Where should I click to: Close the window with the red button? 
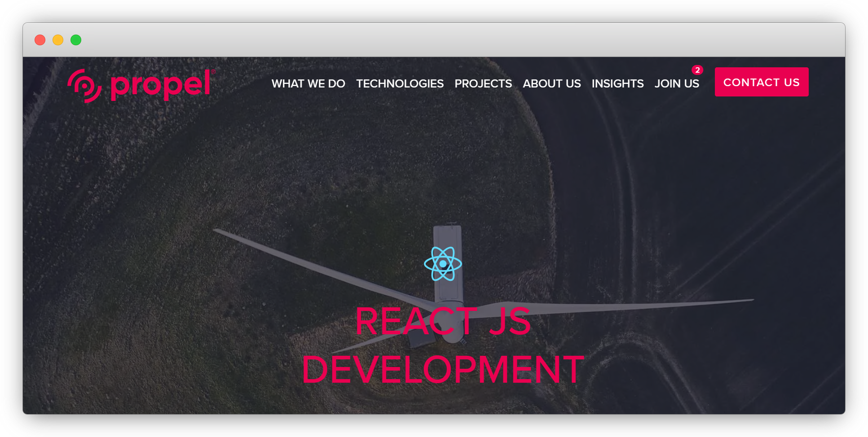[40, 40]
